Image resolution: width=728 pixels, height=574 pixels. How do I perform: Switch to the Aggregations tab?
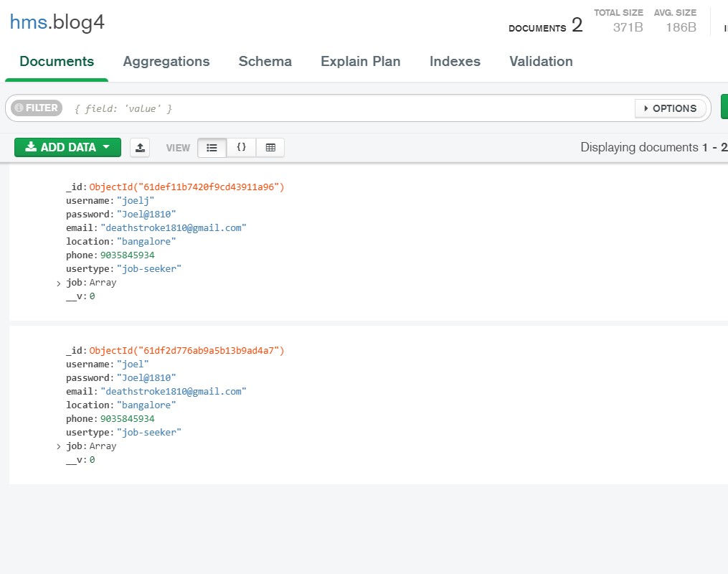[166, 62]
